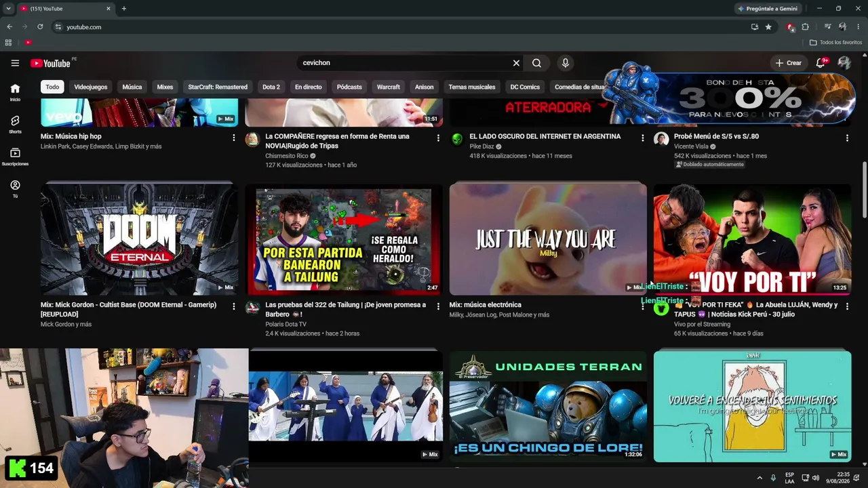Open the new tab plus button

click(x=123, y=9)
